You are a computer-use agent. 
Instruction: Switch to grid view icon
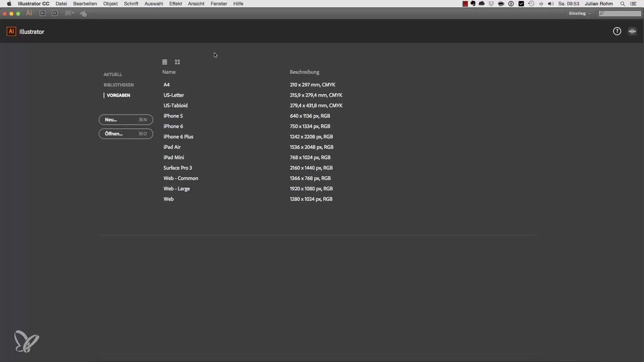[x=177, y=62]
